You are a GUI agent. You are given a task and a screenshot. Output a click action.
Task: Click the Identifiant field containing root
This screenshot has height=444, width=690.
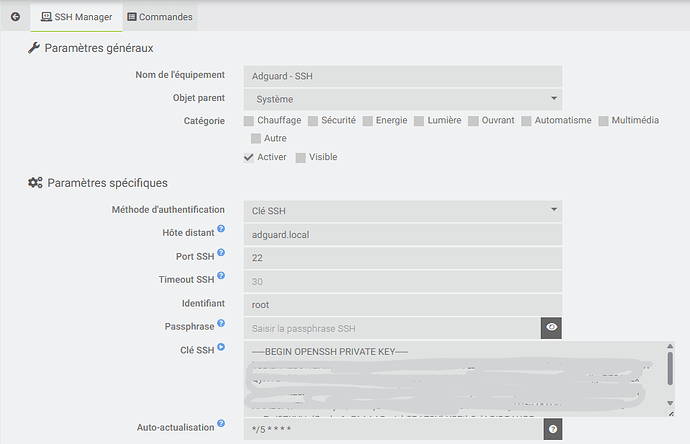403,305
